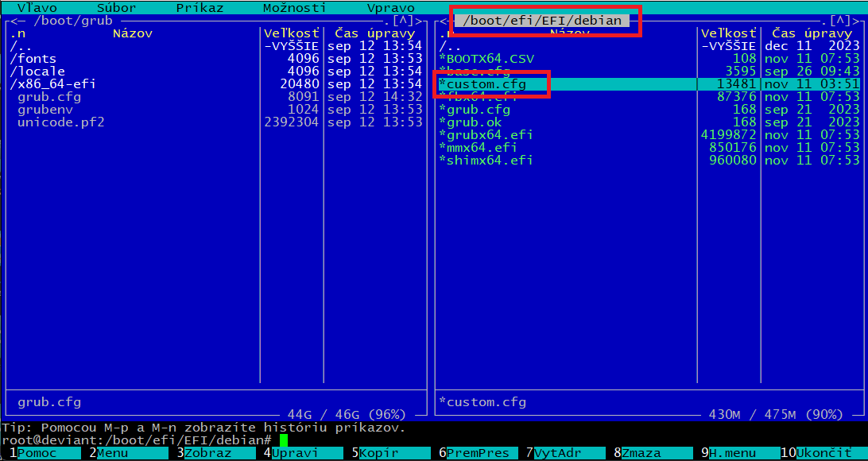868x461 pixels.
Task: Toggle sort order via left panel .n indicator
Action: tap(17, 33)
